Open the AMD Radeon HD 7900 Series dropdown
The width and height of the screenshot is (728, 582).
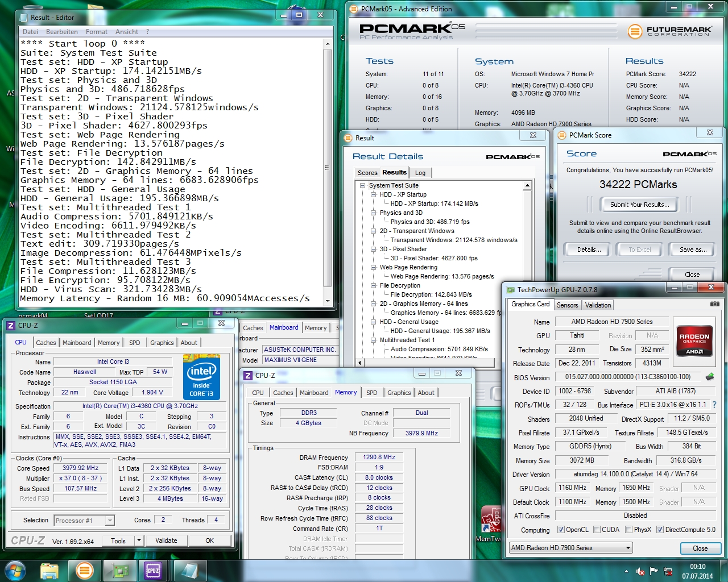(x=570, y=548)
